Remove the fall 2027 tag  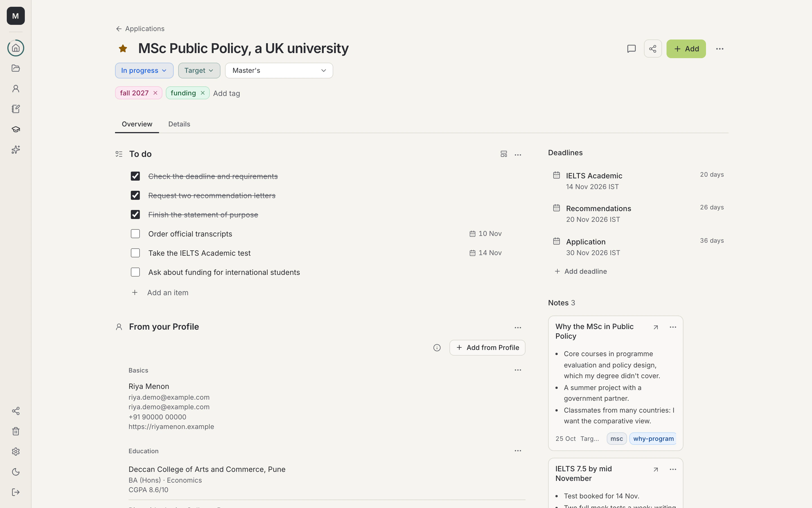point(155,93)
